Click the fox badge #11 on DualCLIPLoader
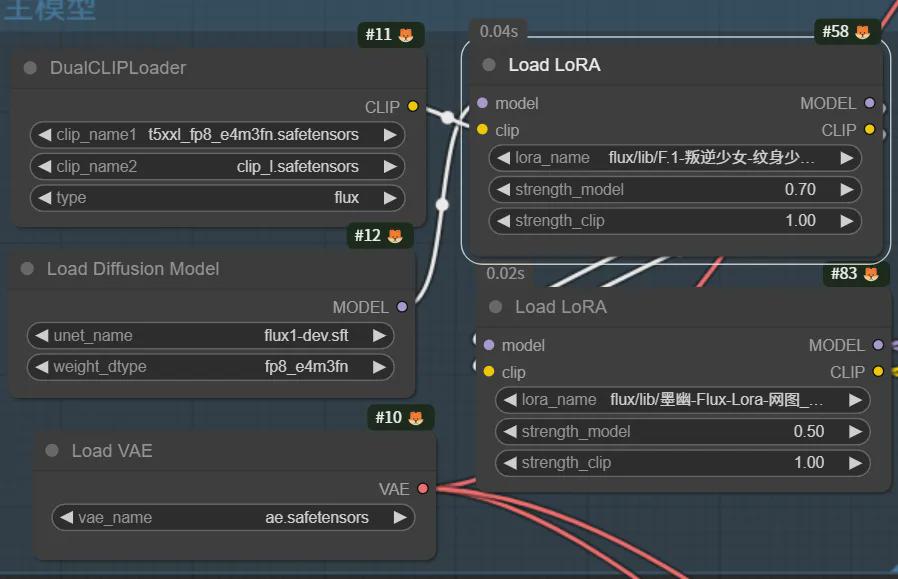 [x=391, y=35]
